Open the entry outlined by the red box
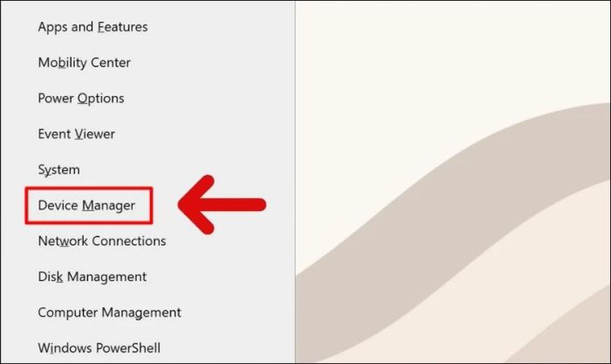This screenshot has height=364, width=611. (x=86, y=205)
